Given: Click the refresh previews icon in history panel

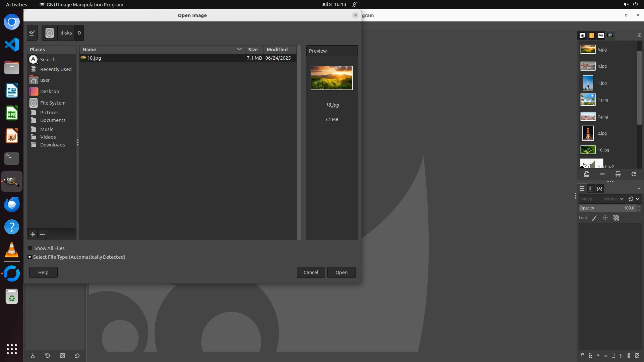Looking at the screenshot, I should pos(634,174).
